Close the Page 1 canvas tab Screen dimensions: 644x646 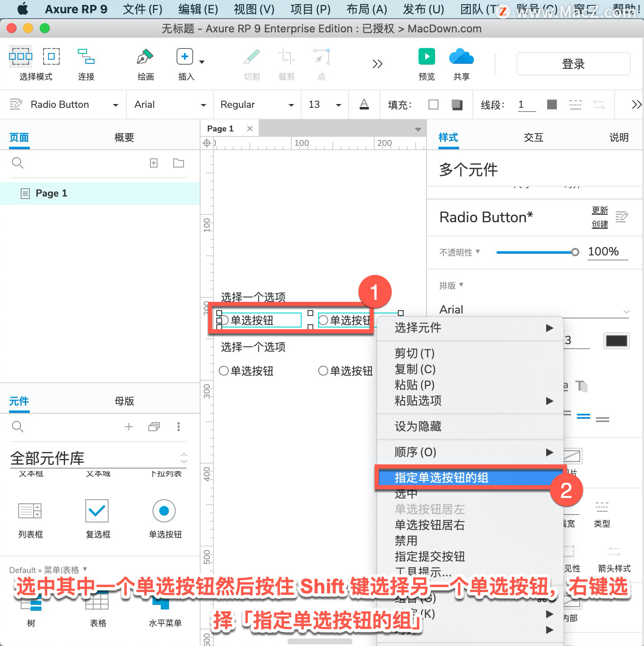(250, 129)
